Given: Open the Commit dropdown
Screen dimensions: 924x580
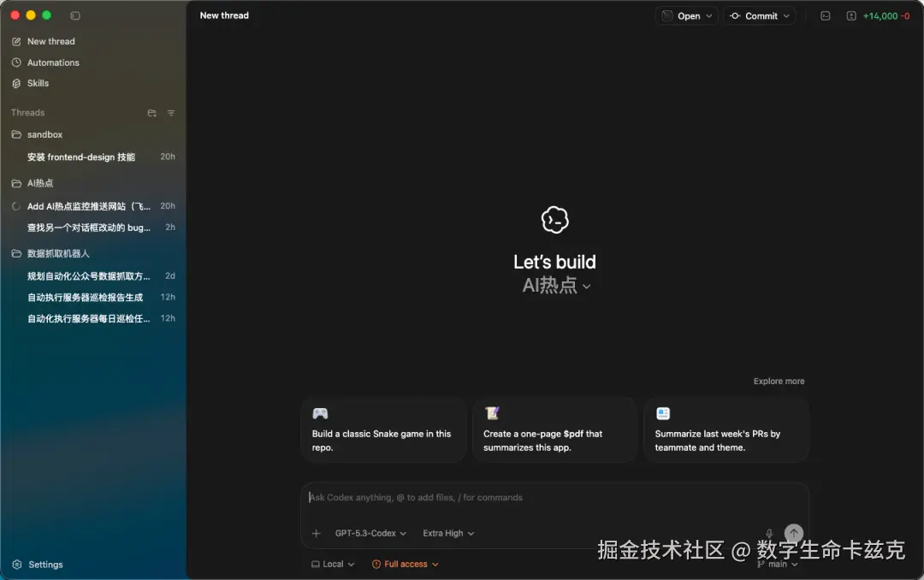Looking at the screenshot, I should coord(759,15).
